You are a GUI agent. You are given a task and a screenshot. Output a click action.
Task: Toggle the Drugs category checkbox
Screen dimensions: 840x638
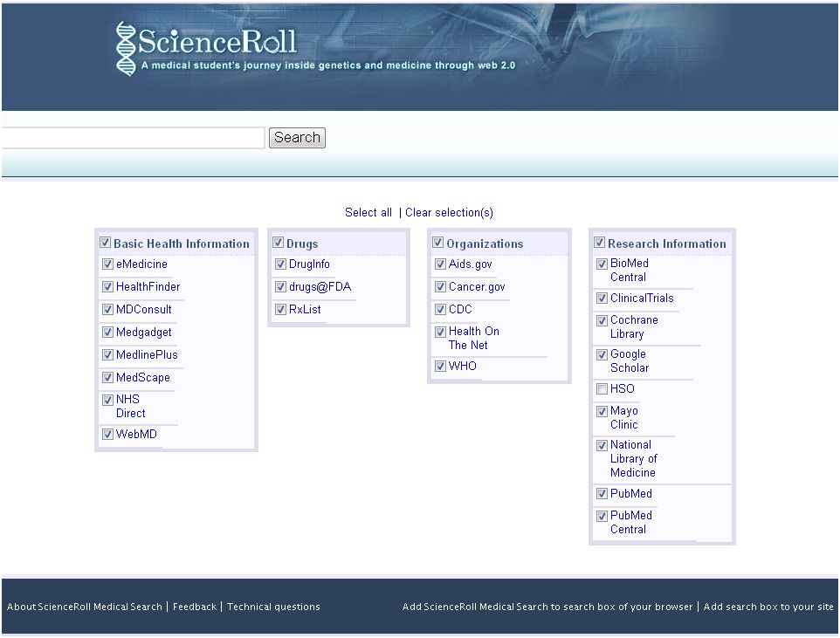point(279,244)
